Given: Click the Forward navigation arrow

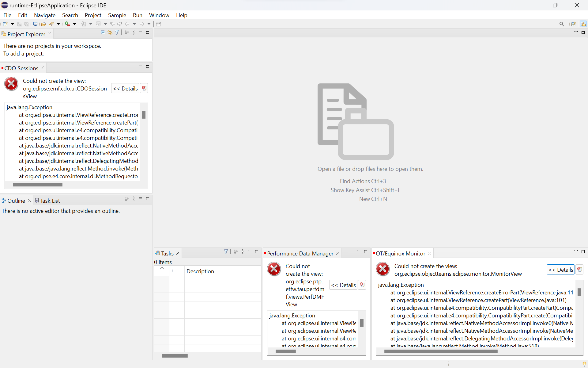Looking at the screenshot, I should click(142, 24).
